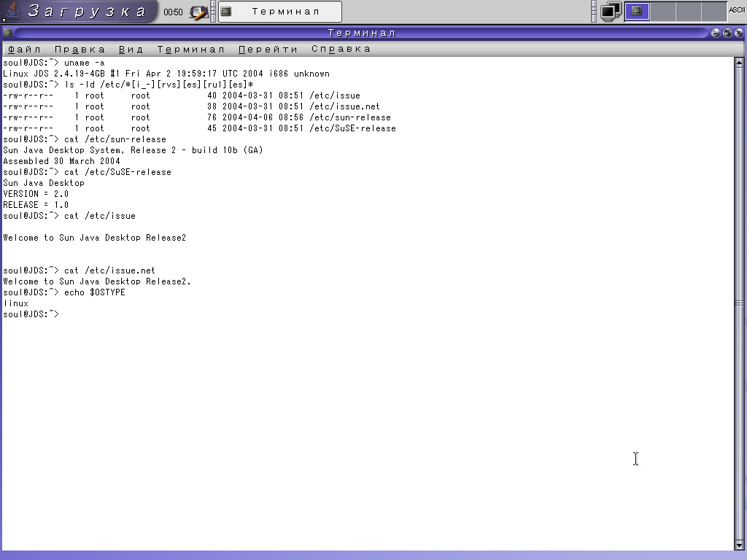Close the Терминал window

(739, 32)
